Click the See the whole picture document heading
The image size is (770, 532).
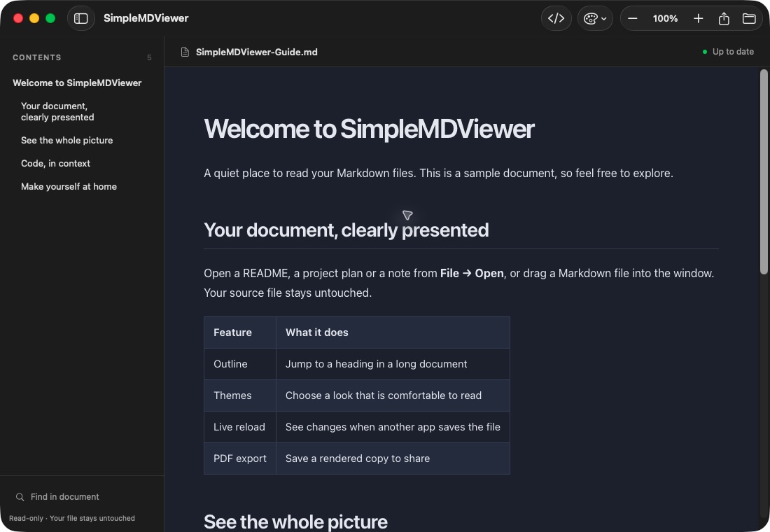295,521
